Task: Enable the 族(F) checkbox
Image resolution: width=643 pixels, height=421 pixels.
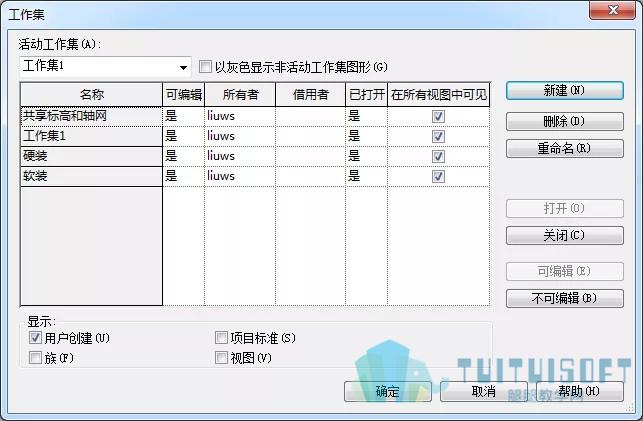Action: click(x=35, y=358)
